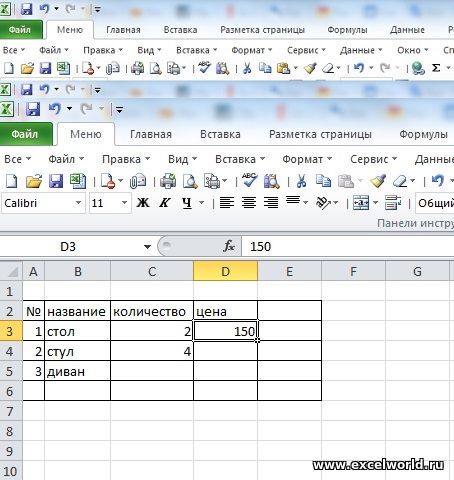Click the Print icon in lower toolbar
The width and height of the screenshot is (454, 480).
click(x=168, y=182)
